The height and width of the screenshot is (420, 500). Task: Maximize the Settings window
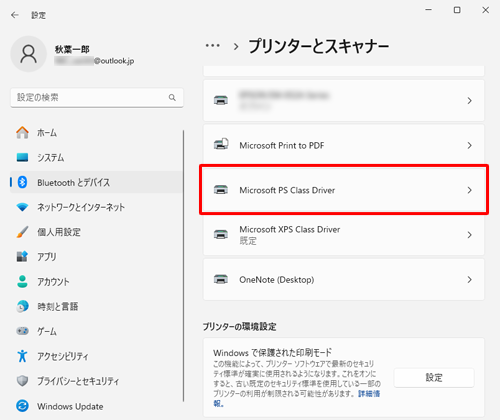pos(457,10)
